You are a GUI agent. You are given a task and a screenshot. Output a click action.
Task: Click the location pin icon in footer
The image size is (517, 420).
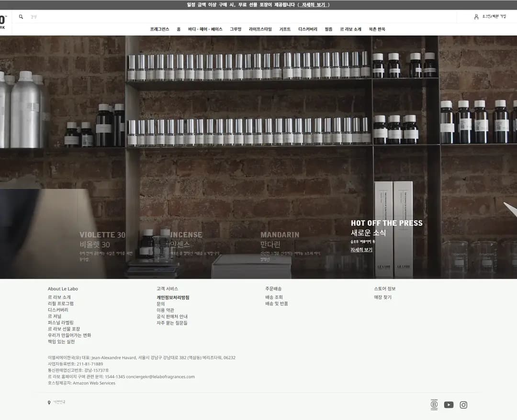pos(49,403)
